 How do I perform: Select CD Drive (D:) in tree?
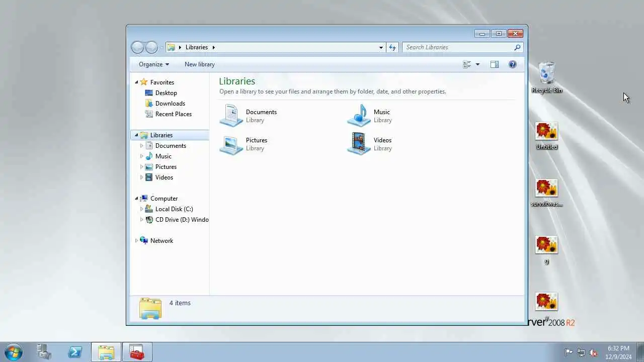182,220
